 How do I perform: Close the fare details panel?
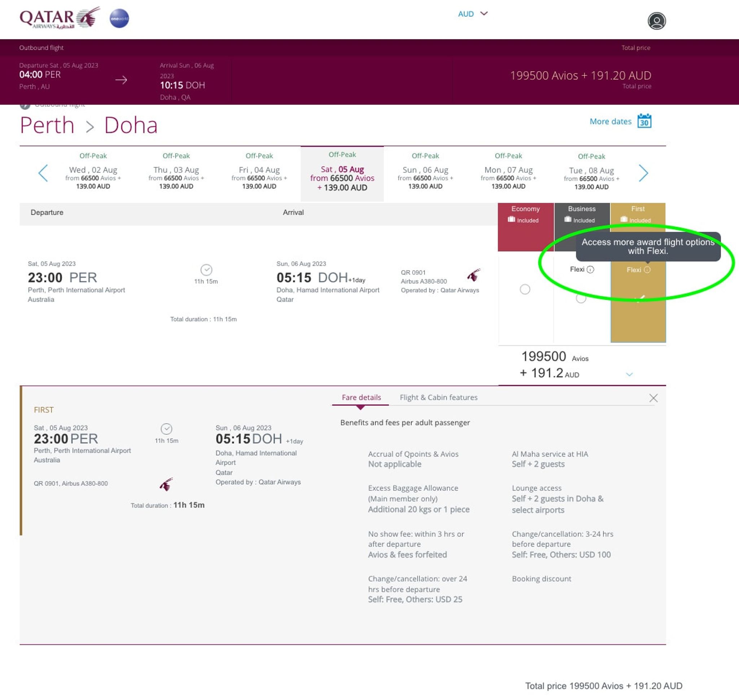(x=653, y=398)
